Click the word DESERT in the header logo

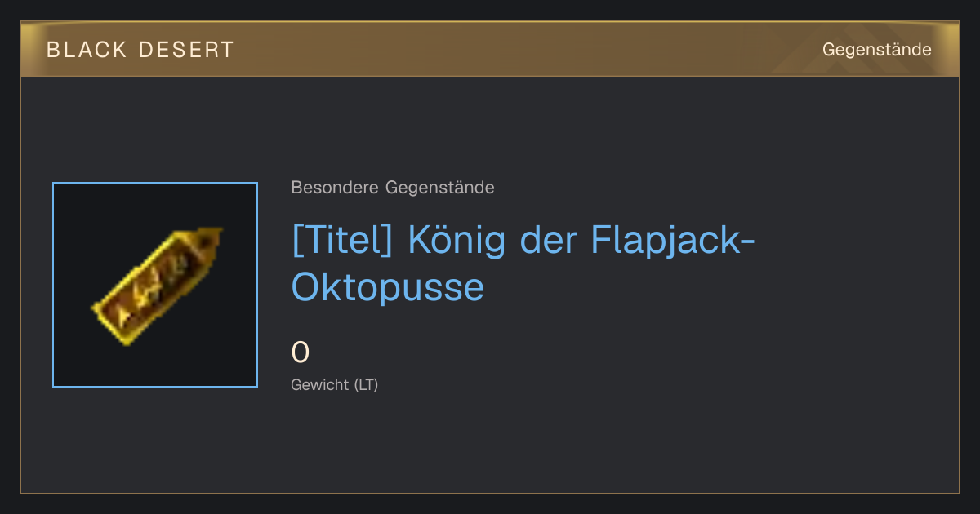click(187, 50)
